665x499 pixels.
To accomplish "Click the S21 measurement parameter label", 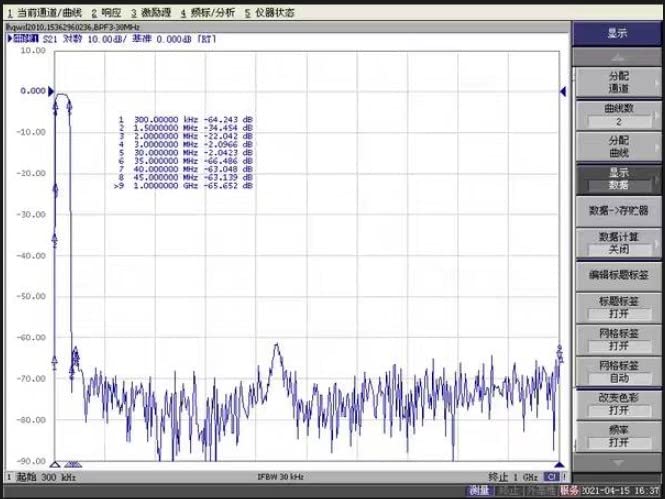I will pyautogui.click(x=50, y=39).
